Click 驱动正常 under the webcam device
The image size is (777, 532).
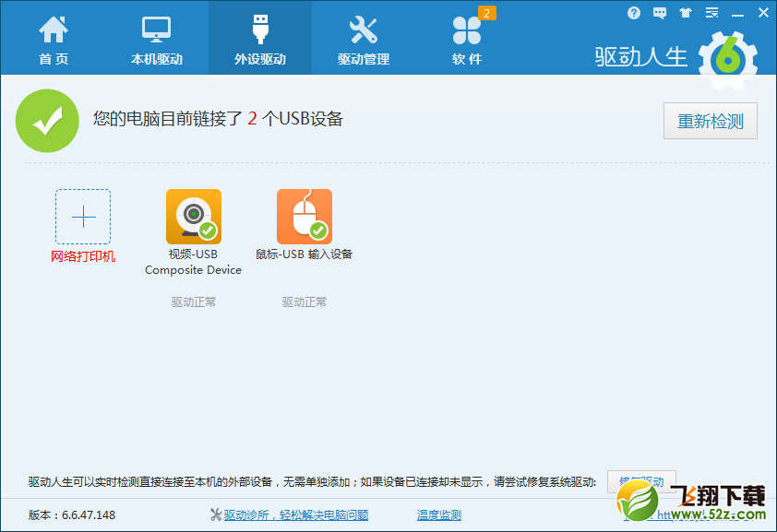click(193, 301)
